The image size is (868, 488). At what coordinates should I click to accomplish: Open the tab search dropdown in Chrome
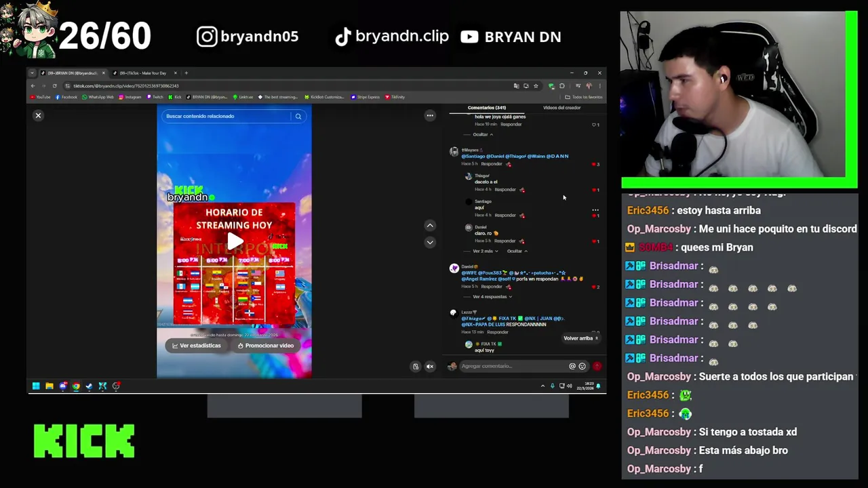33,73
